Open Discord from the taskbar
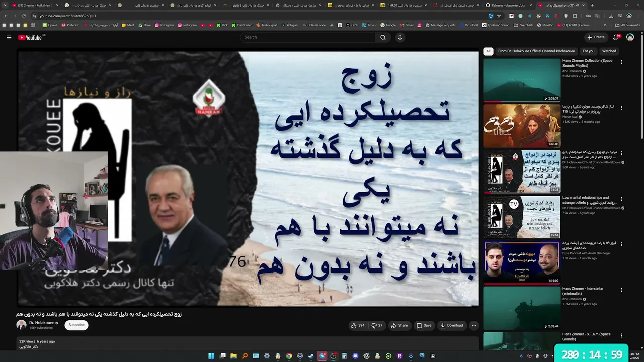Viewport: 644px width, 362px height. point(355,356)
